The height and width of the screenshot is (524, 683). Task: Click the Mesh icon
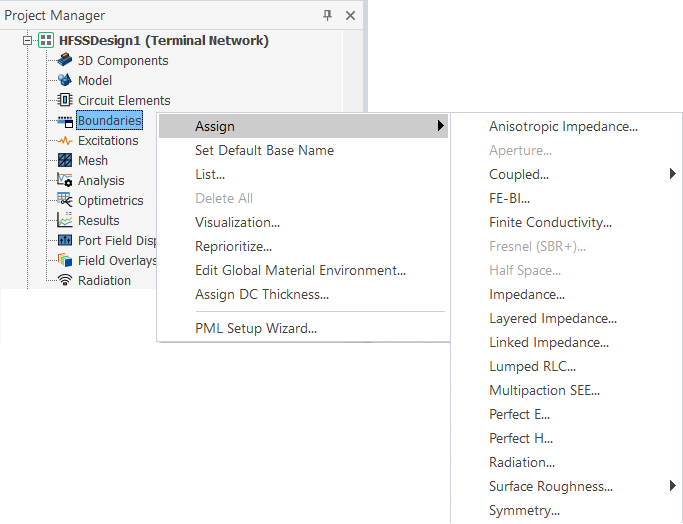pyautogui.click(x=65, y=160)
